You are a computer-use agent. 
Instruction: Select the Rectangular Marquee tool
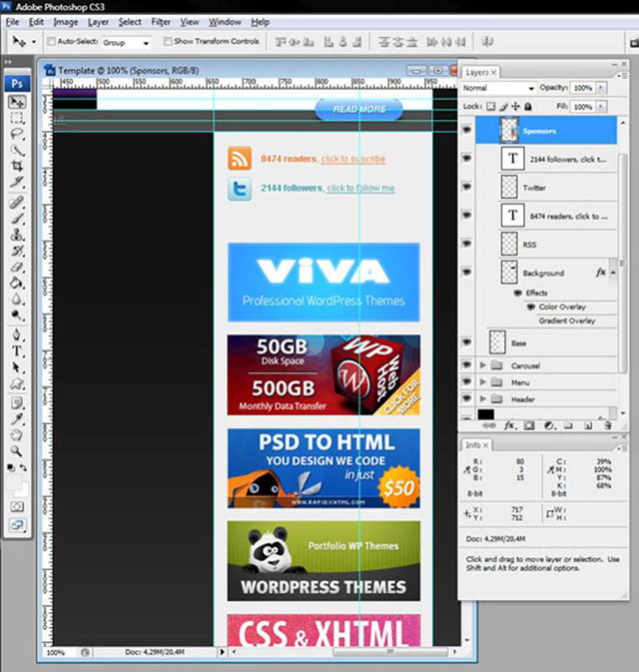(x=17, y=118)
